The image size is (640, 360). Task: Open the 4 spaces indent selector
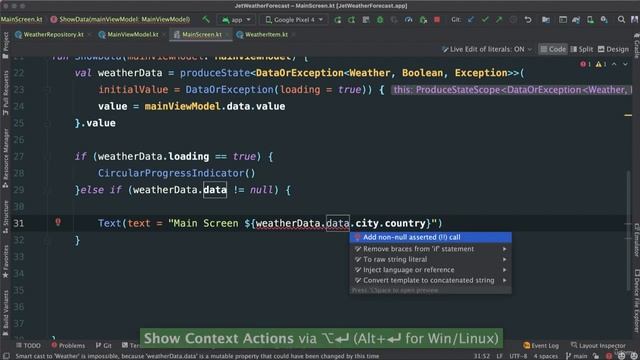pyautogui.click(x=545, y=356)
